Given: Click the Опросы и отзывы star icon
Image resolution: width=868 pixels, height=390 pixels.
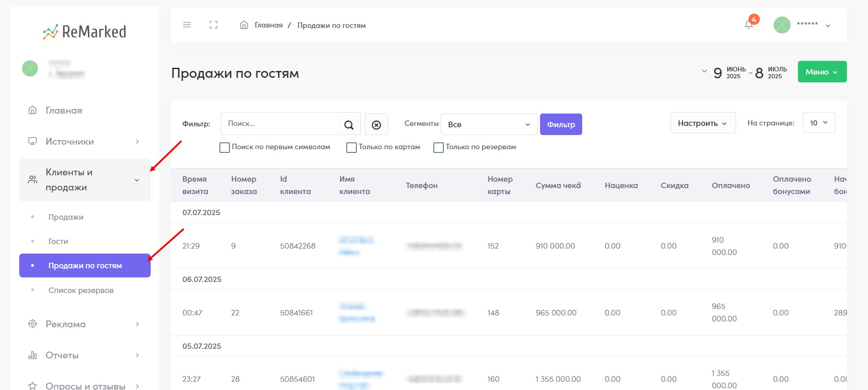Looking at the screenshot, I should point(33,386).
